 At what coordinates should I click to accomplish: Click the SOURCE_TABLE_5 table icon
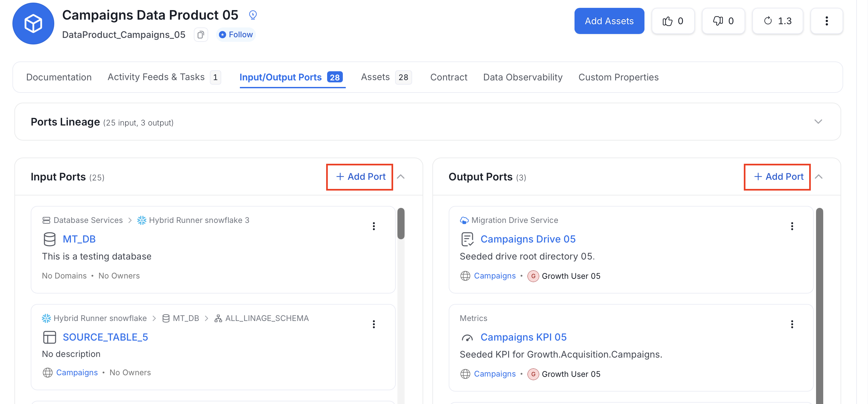50,337
